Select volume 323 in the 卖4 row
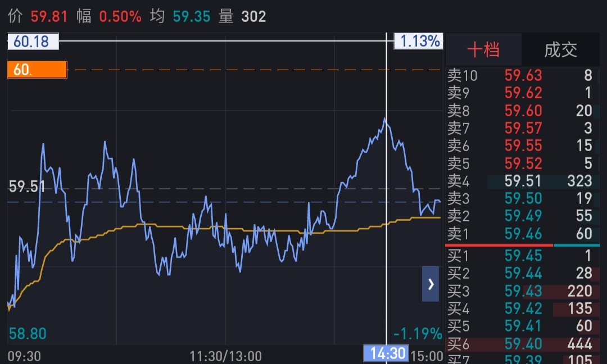Image resolution: width=607 pixels, height=364 pixels. 579,181
